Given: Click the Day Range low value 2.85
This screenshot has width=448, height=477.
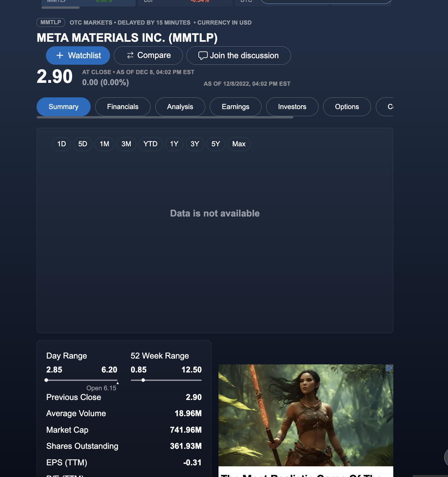Looking at the screenshot, I should (54, 370).
